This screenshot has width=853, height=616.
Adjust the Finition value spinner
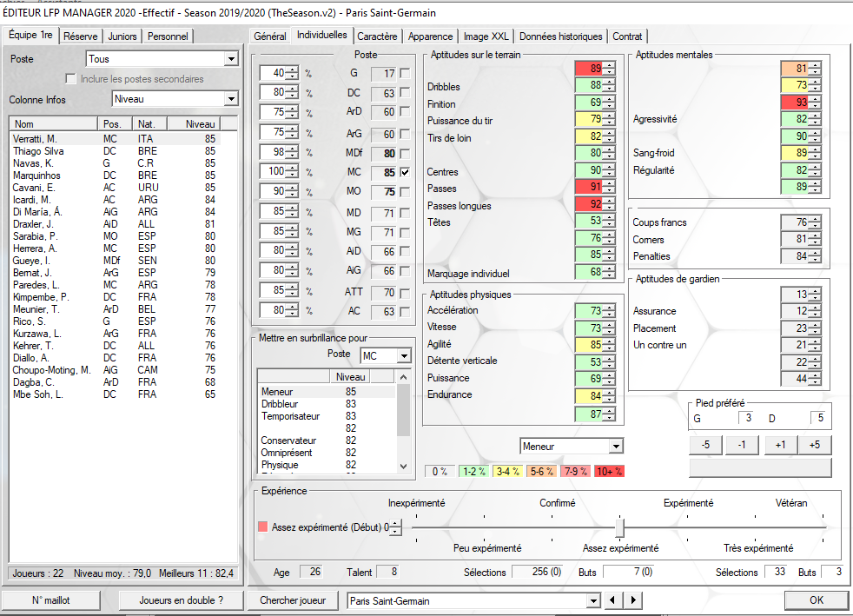(611, 103)
